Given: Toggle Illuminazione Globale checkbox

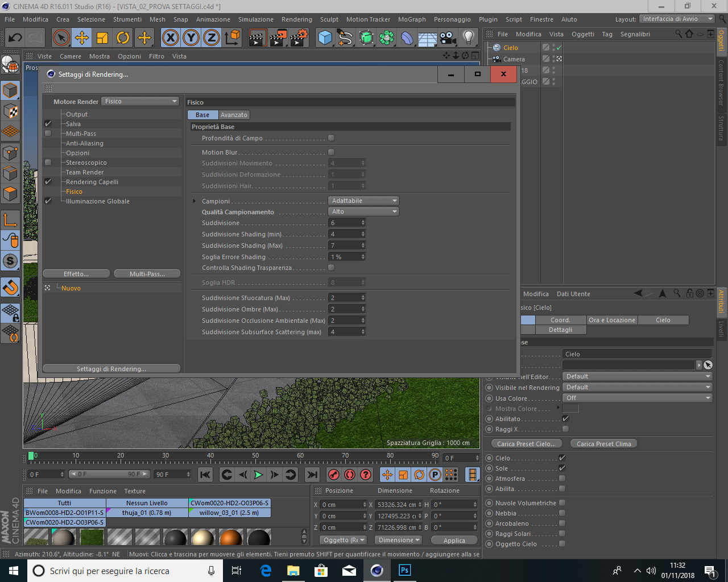Looking at the screenshot, I should coord(48,201).
